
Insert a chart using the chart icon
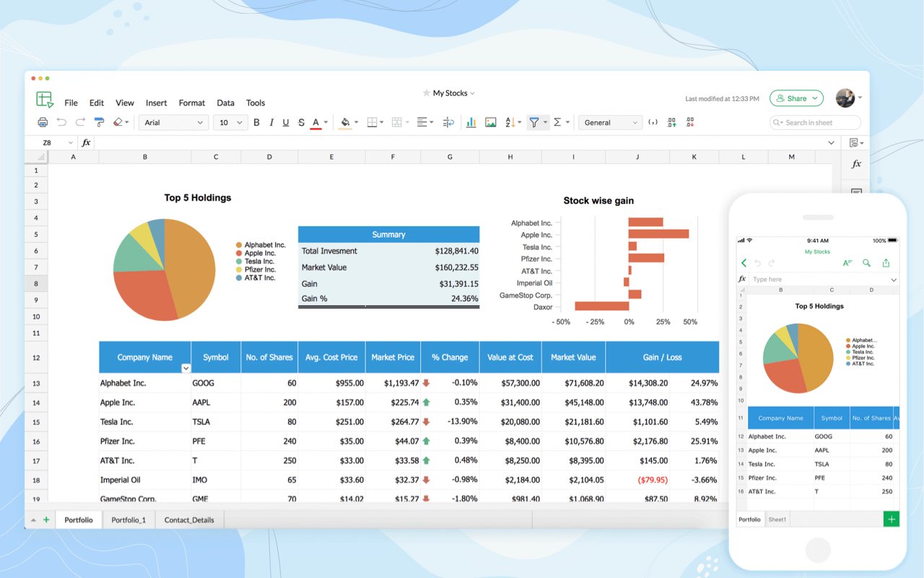(x=471, y=123)
